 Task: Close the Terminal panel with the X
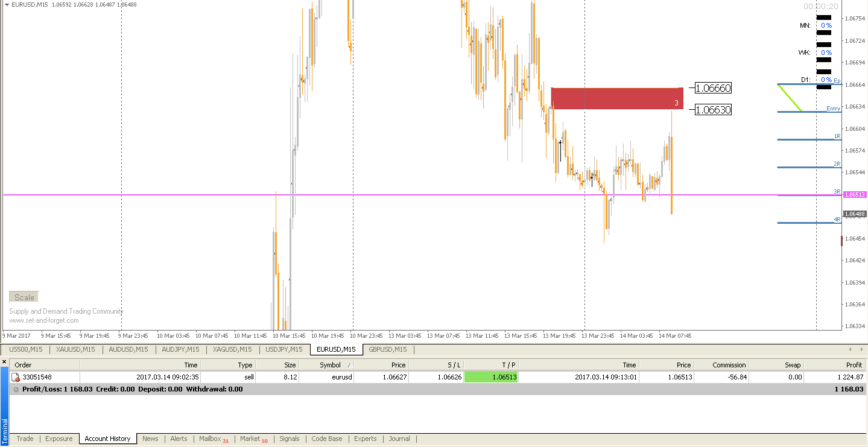tap(4, 362)
